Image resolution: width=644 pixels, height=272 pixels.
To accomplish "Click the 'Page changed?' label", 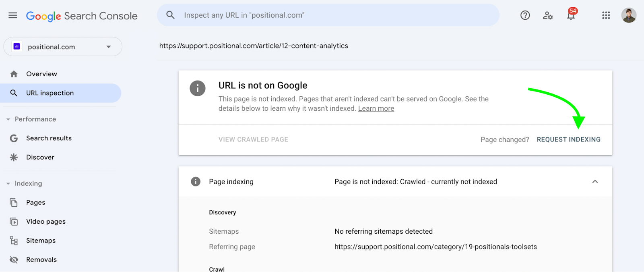I will (x=505, y=139).
